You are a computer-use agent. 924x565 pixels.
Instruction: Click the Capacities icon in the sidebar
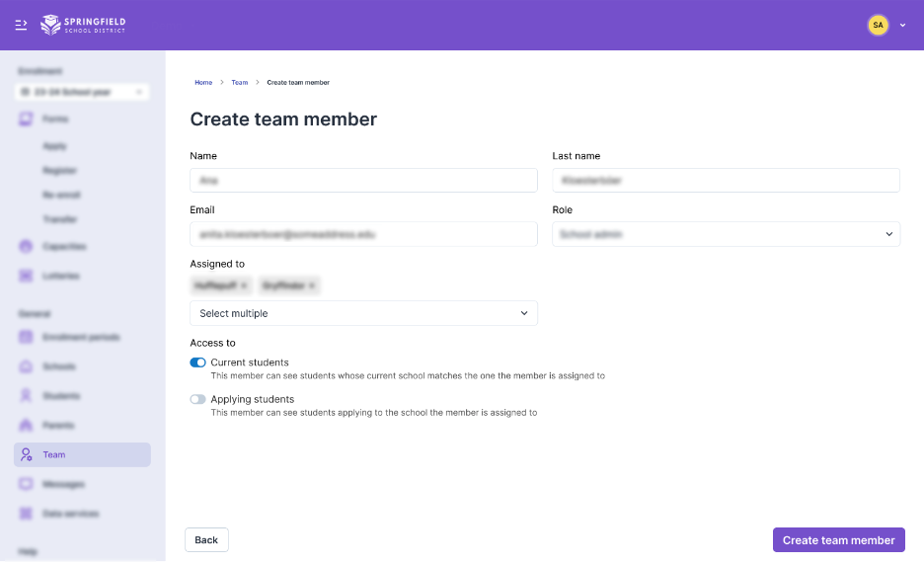(x=27, y=246)
